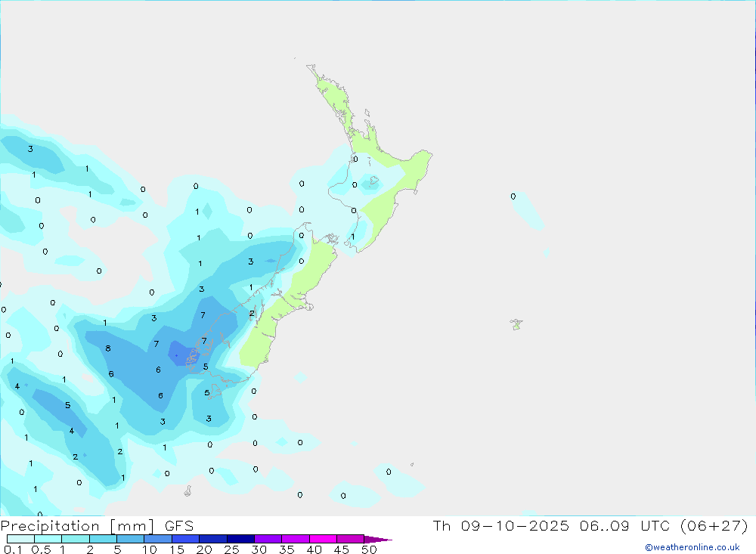Click the "25" legend scale label

(232, 549)
